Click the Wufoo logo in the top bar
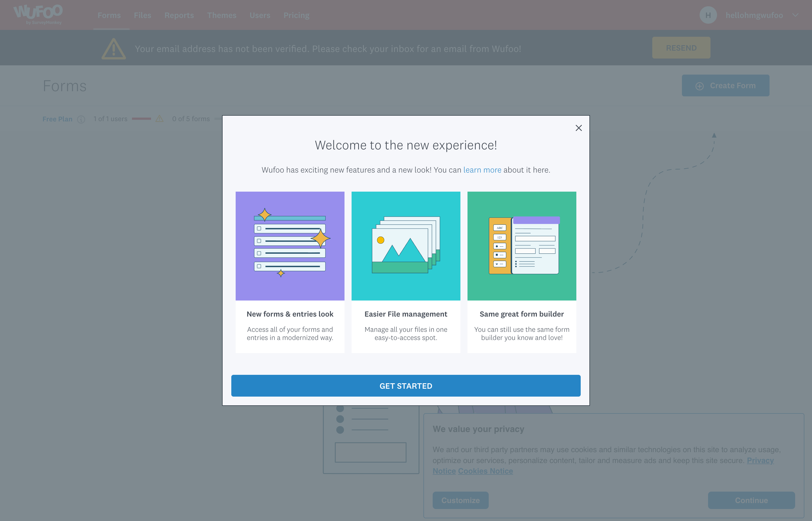 [x=38, y=14]
